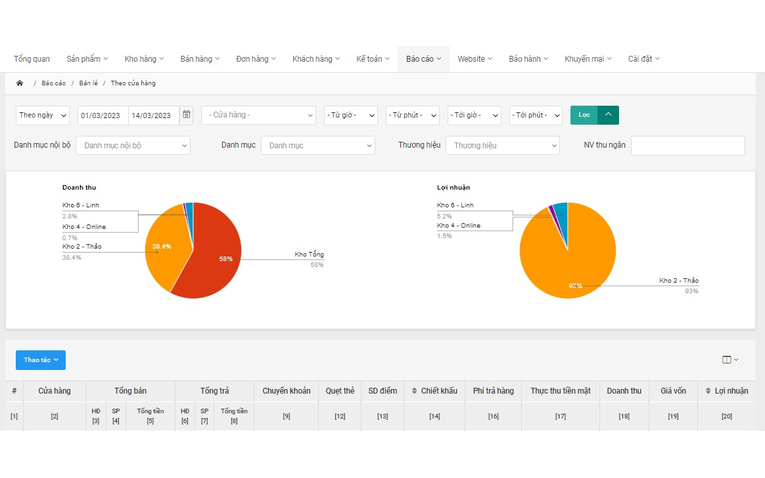Click the Kho 6 - Linh label in Lợi nhuận
The height and width of the screenshot is (478, 765).
point(455,205)
